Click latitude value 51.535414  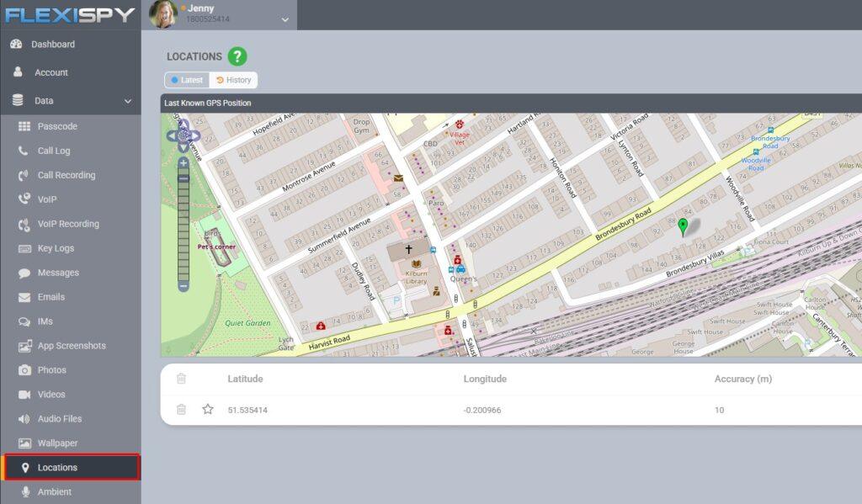point(248,410)
